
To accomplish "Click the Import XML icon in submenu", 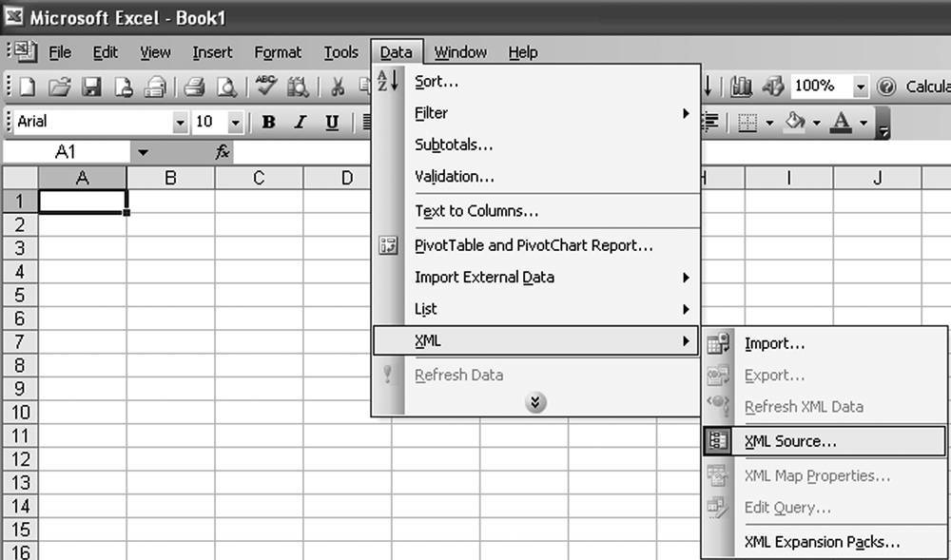I will pyautogui.click(x=719, y=343).
